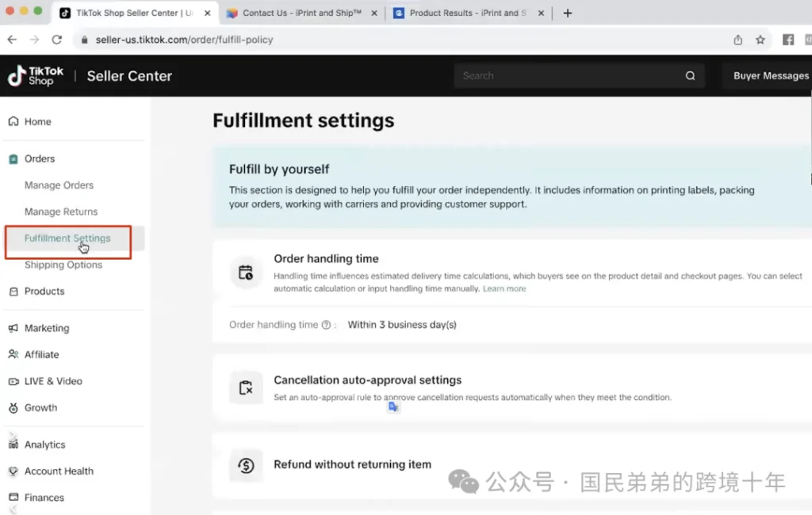Click the Analytics chart icon
Viewport: 812px width, 515px height.
13,444
